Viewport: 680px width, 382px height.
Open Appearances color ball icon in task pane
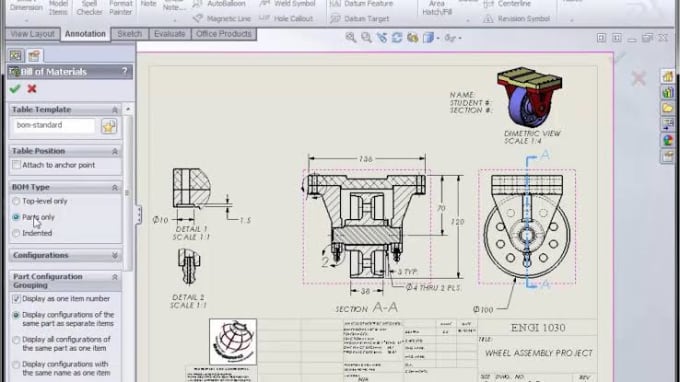pos(667,140)
